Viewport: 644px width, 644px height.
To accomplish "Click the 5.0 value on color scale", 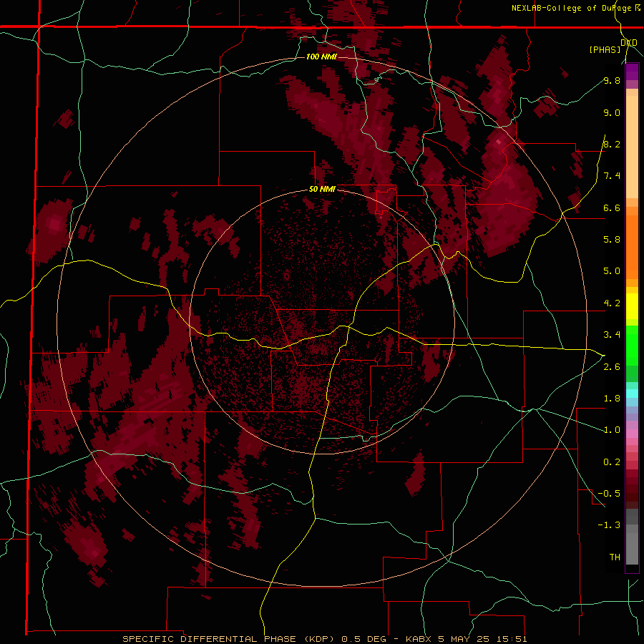I will click(x=612, y=271).
